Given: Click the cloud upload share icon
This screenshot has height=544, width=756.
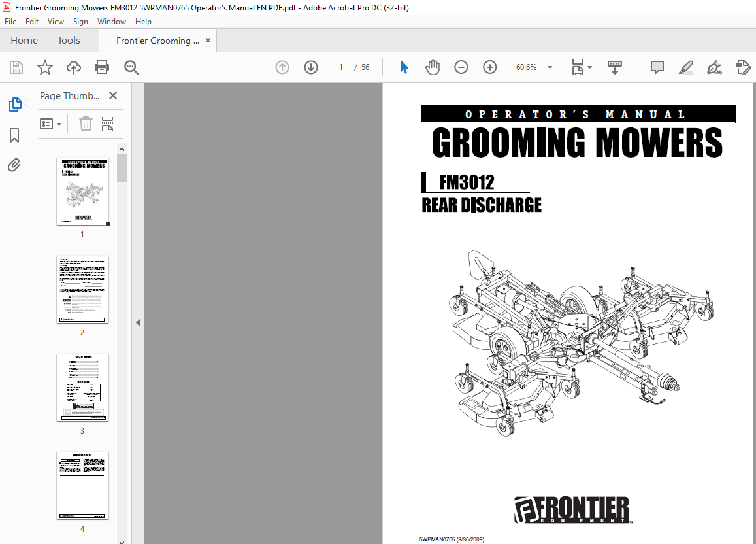Looking at the screenshot, I should point(73,67).
